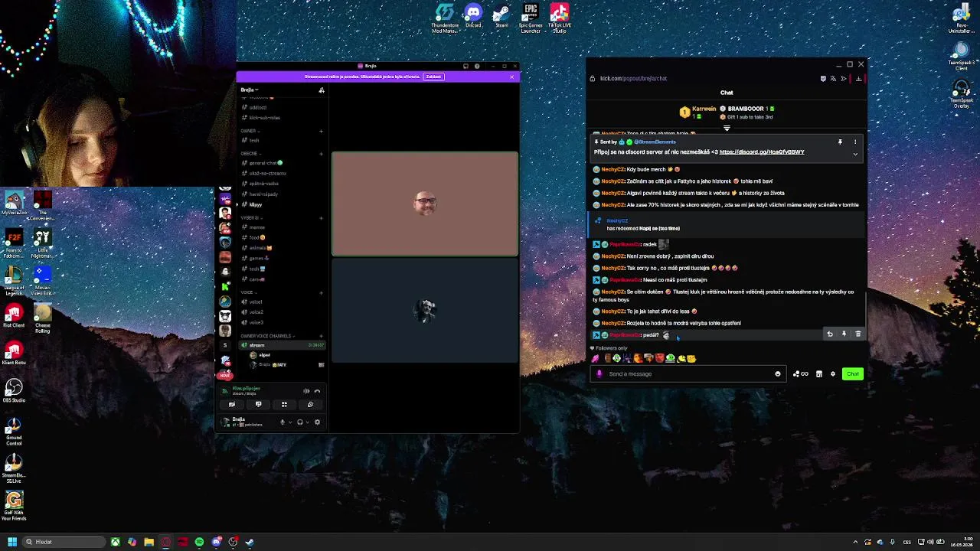Click the Send a message input field
The width and height of the screenshot is (980, 551).
coord(689,373)
